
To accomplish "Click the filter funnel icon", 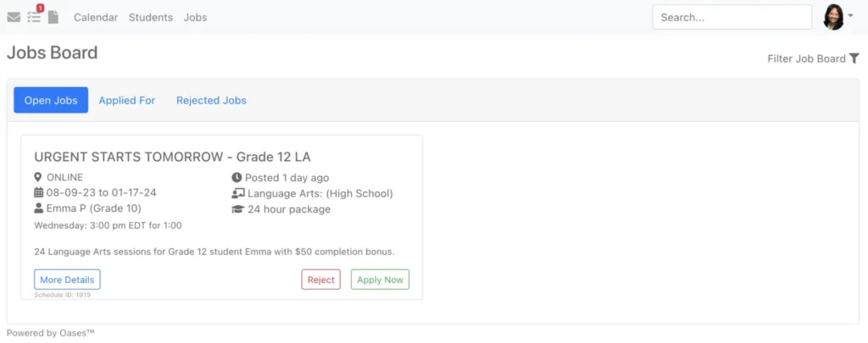I will (854, 58).
